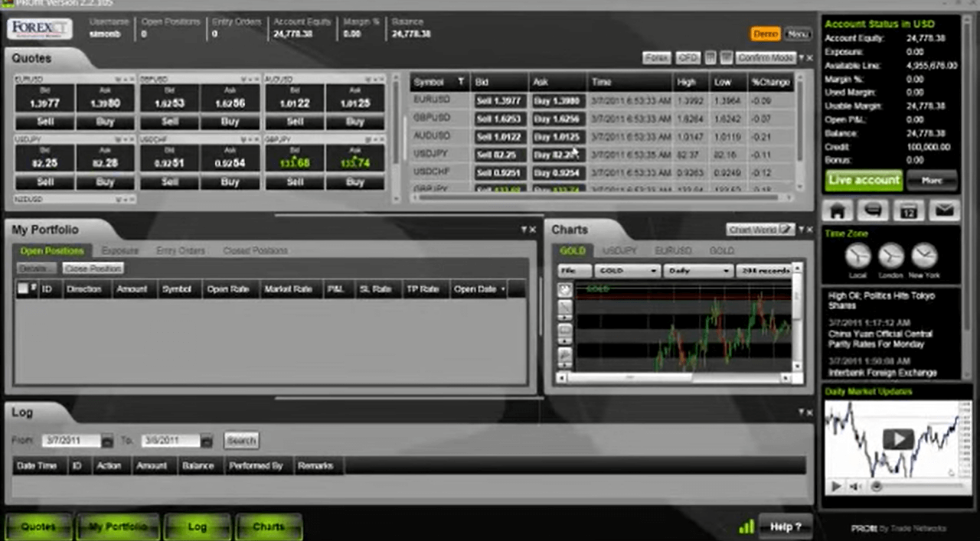Image resolution: width=980 pixels, height=541 pixels.
Task: Play the Daily Market Updates video
Action: [x=898, y=437]
